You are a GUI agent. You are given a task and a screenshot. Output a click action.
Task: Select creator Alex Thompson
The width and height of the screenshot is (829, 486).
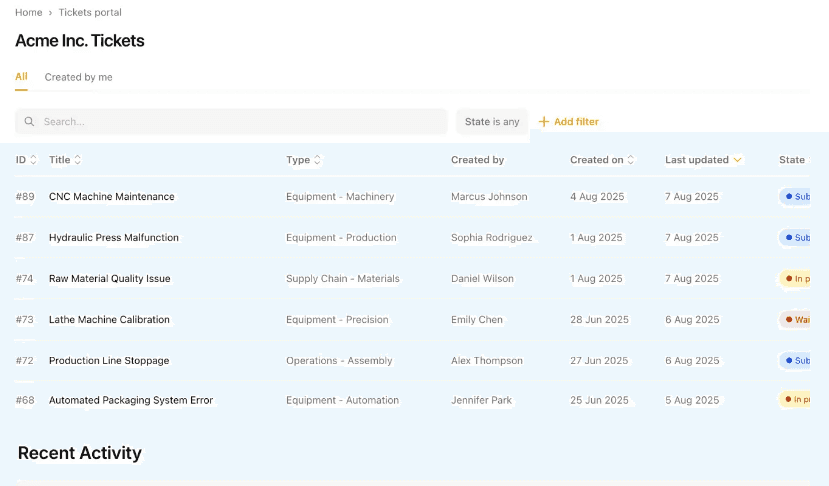coord(487,361)
